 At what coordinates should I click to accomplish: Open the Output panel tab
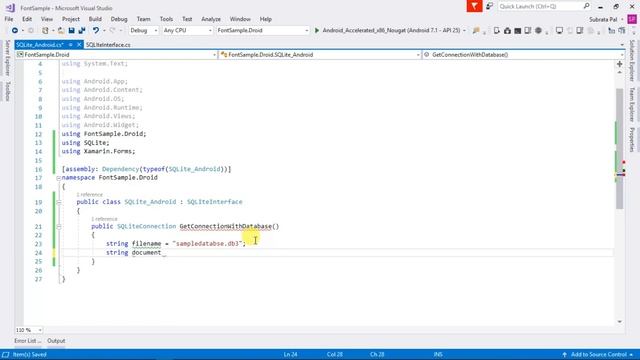point(56,341)
